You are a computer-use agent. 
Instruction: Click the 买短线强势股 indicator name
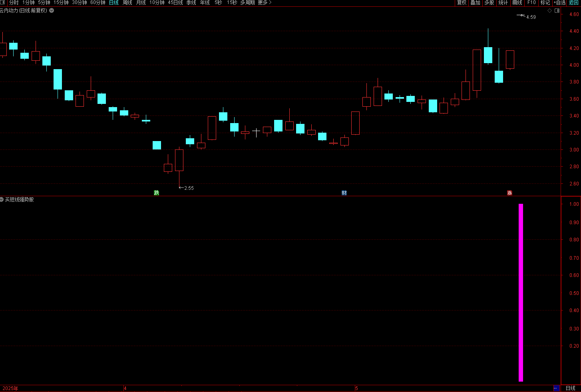(x=19, y=199)
